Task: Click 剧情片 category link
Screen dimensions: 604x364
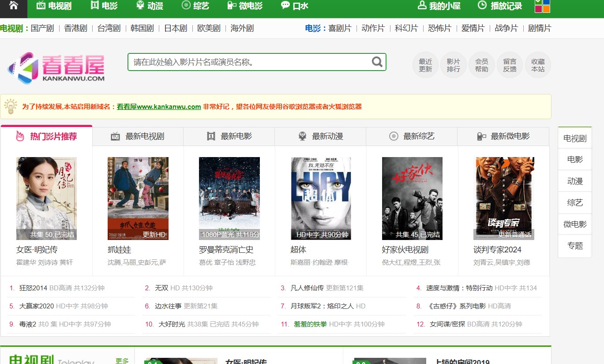Action: click(540, 28)
